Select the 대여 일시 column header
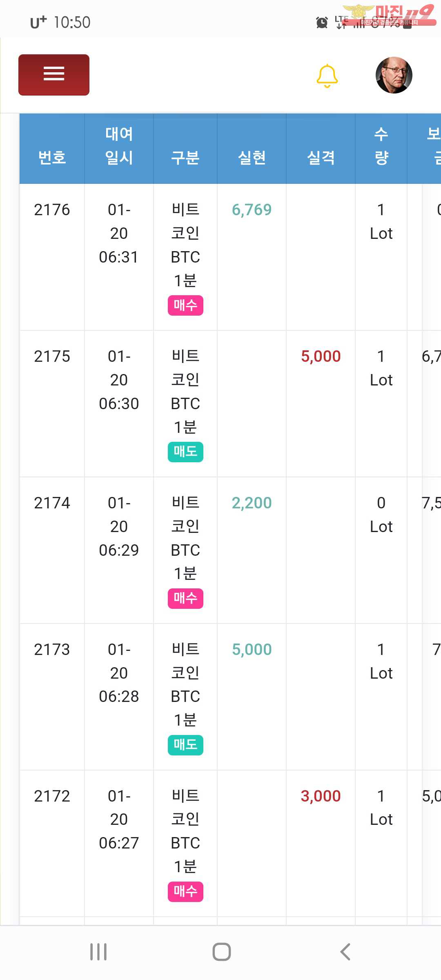441x980 pixels. tap(119, 146)
